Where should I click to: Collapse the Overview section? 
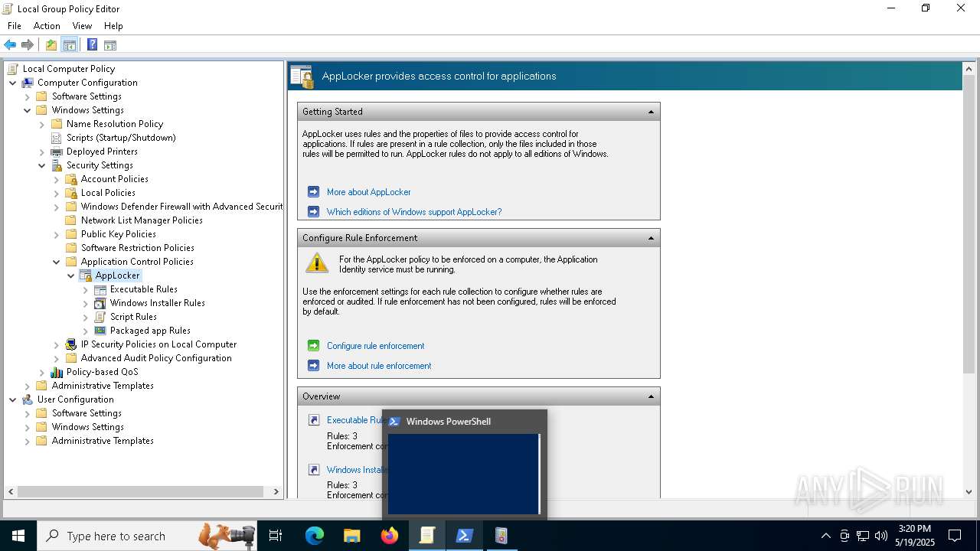651,396
